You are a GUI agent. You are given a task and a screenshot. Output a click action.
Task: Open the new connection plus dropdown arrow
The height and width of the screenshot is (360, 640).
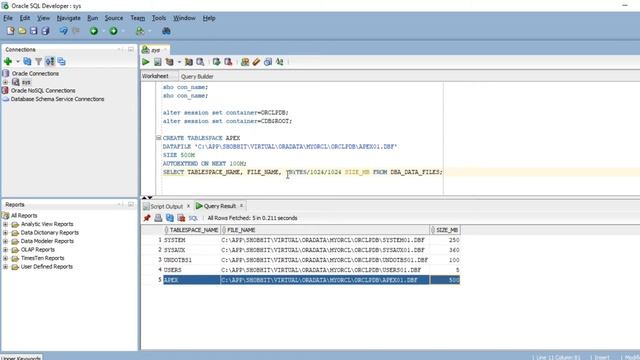[18, 62]
